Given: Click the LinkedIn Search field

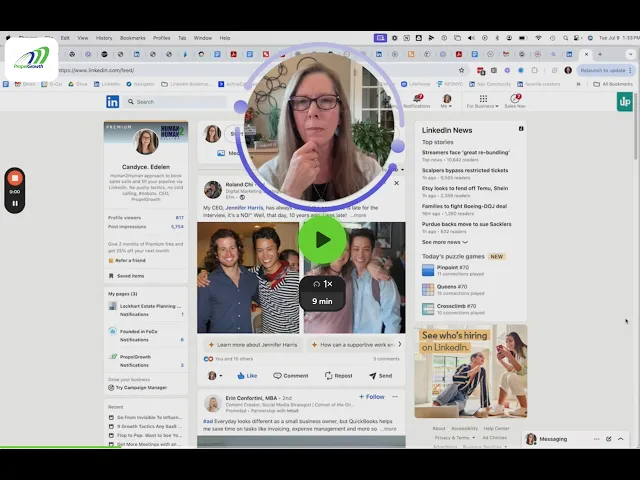Looking at the screenshot, I should [x=176, y=102].
